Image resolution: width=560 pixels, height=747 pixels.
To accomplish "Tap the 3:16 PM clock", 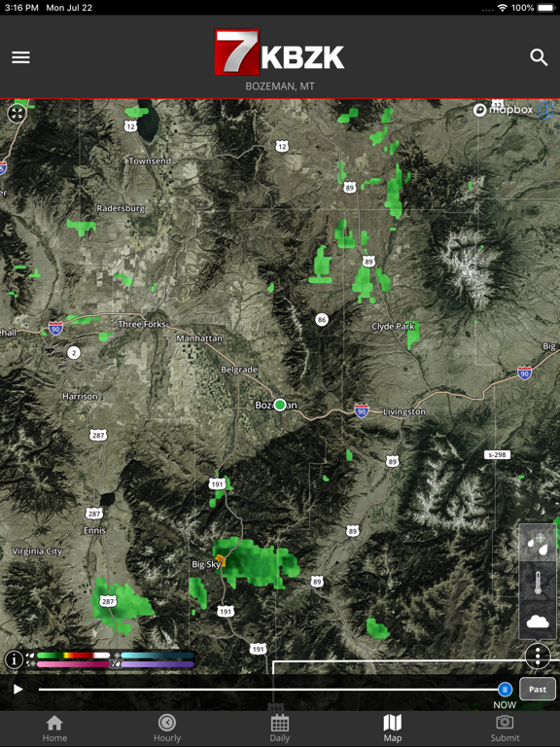I will pos(21,8).
